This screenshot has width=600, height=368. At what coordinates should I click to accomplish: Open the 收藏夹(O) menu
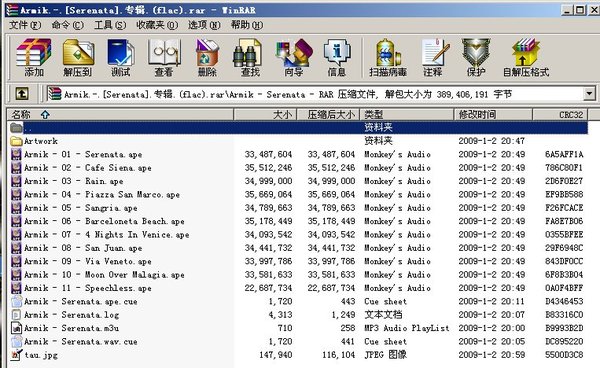point(157,25)
